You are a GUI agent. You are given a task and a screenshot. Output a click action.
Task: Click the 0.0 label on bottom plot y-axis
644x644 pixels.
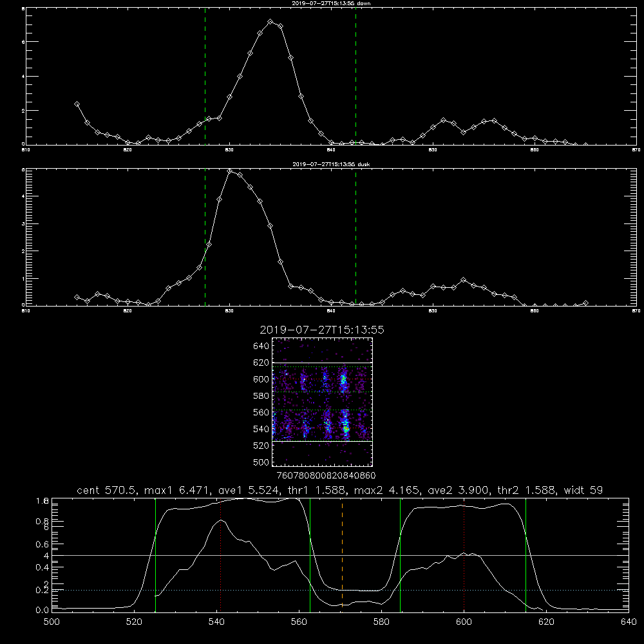43,611
